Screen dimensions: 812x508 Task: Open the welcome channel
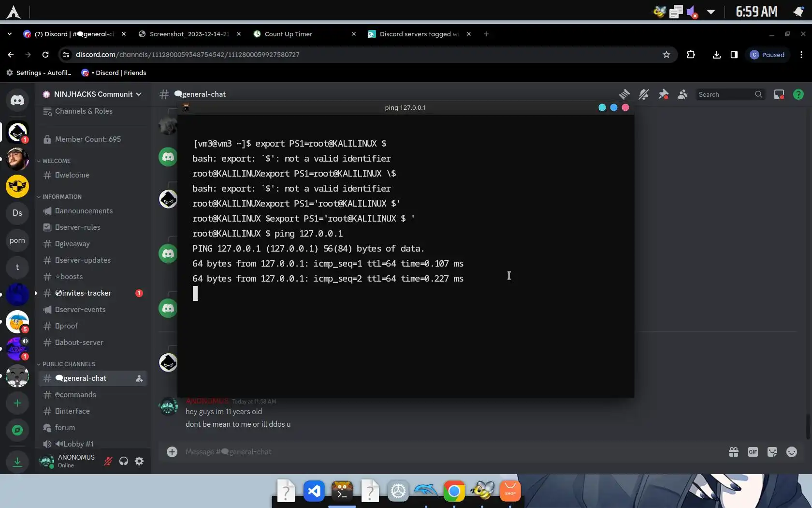(93, 175)
